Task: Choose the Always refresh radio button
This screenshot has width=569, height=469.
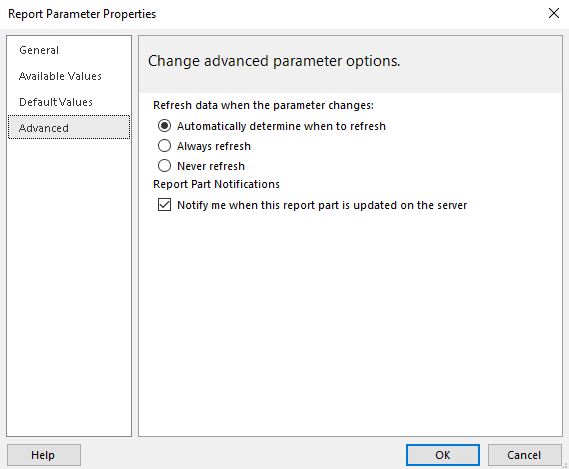Action: pos(164,146)
